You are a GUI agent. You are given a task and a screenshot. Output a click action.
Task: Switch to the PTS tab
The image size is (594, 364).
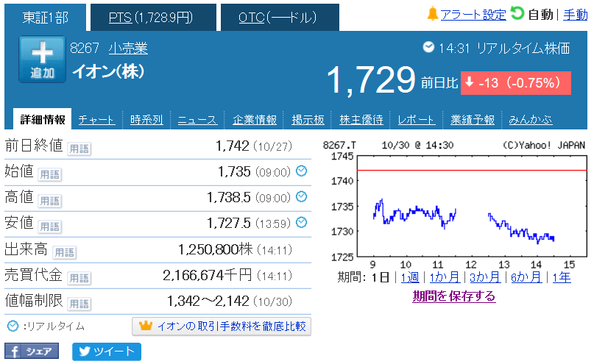pos(153,18)
